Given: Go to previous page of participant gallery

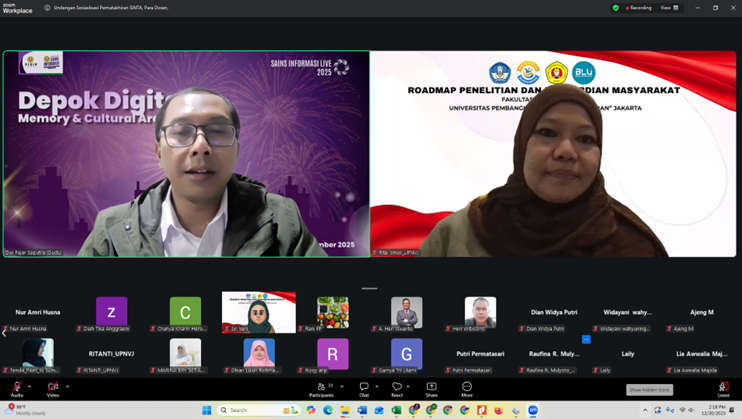Looking at the screenshot, I should pos(4,333).
